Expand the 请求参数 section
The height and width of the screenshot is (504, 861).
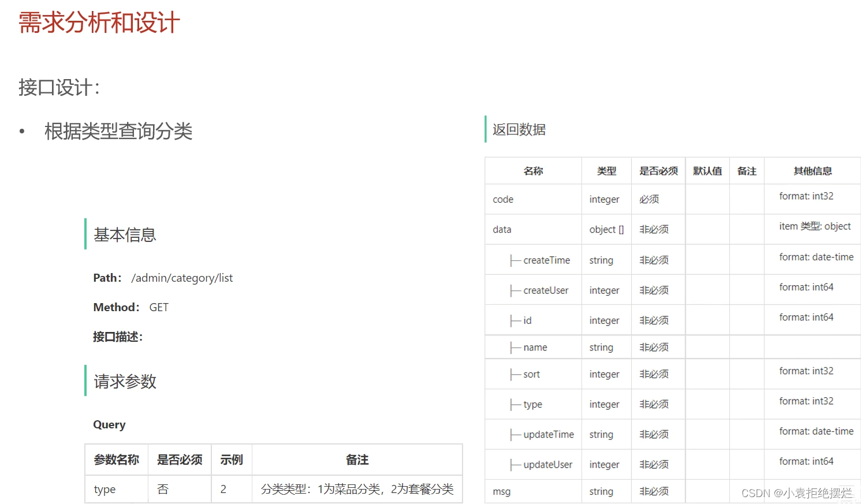(124, 381)
